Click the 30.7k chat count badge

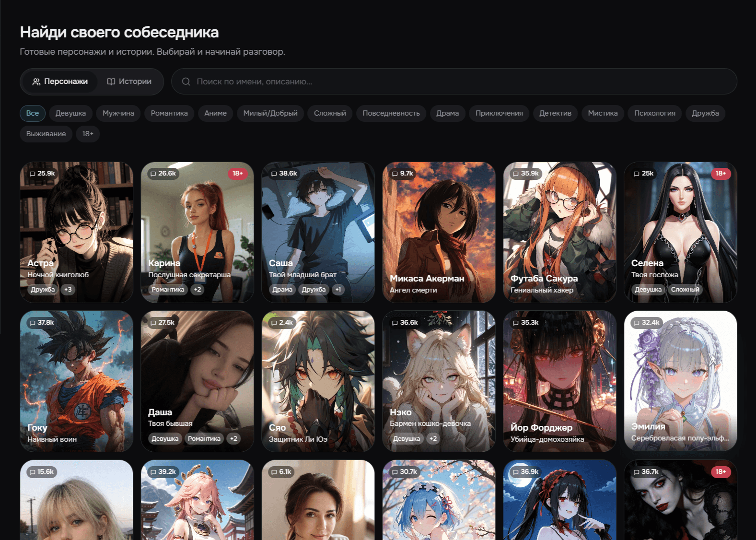pyautogui.click(x=405, y=472)
